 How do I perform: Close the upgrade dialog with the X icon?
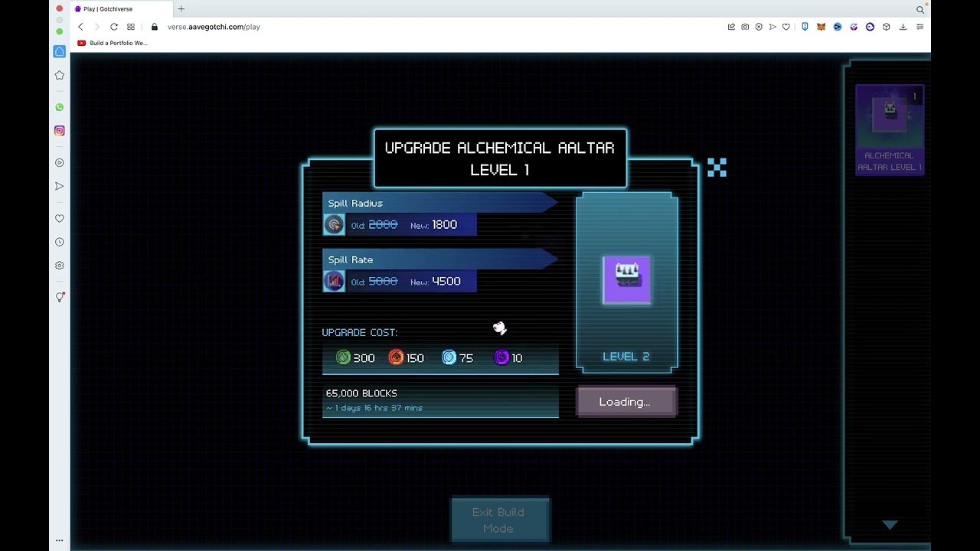[x=717, y=168]
